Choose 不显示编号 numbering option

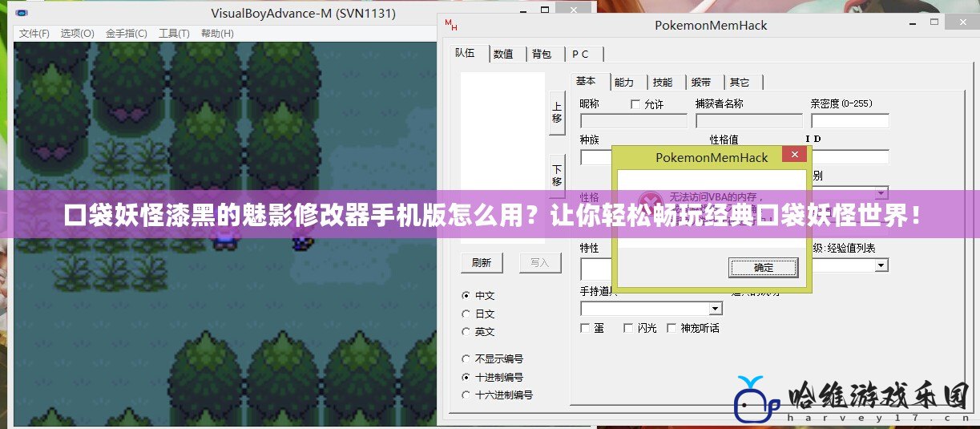point(493,359)
